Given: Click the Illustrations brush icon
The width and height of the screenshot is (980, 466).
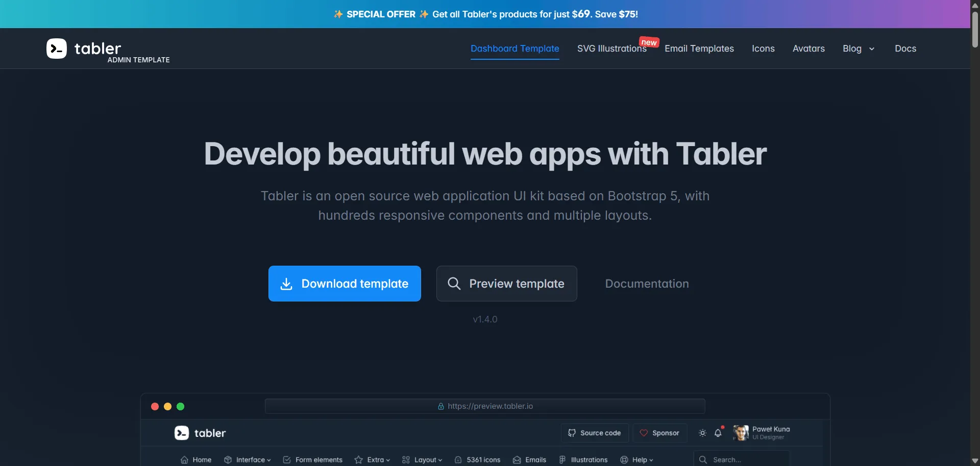Looking at the screenshot, I should (x=562, y=460).
